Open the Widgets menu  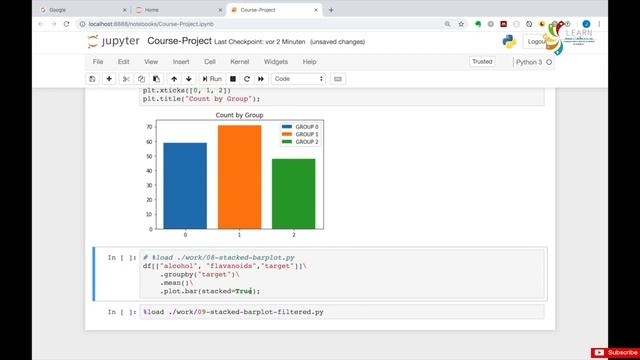click(276, 62)
